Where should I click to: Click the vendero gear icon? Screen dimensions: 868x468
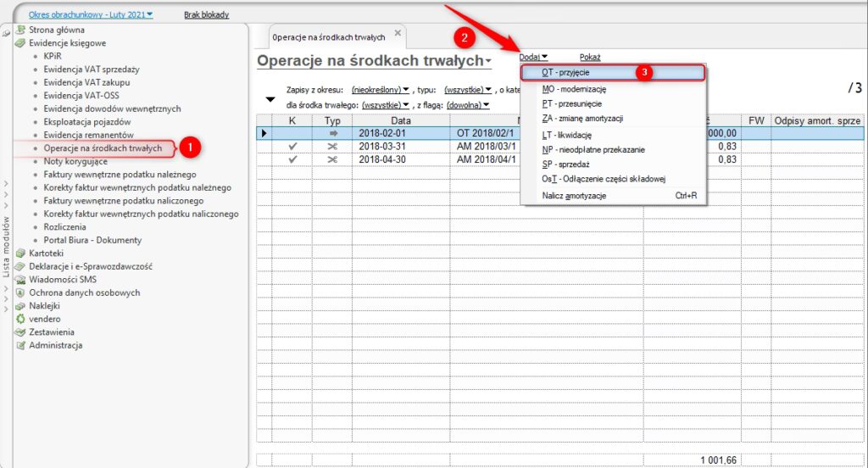point(21,319)
